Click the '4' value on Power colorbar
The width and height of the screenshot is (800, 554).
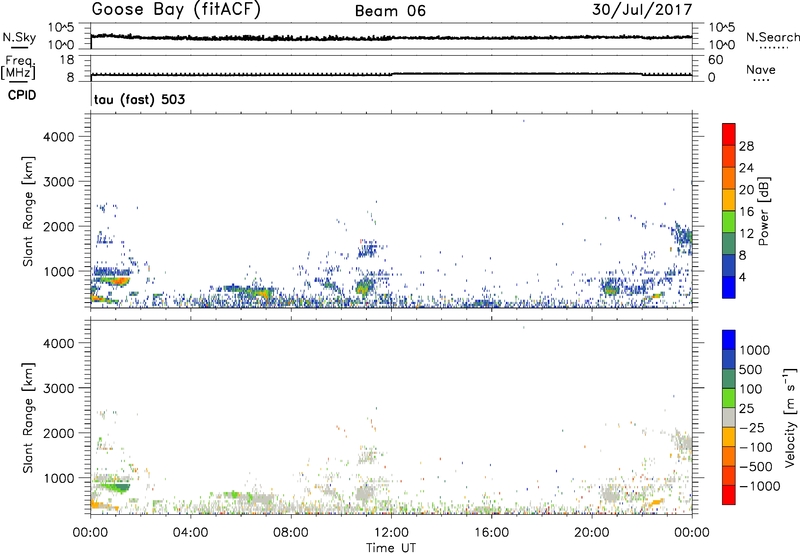tap(742, 277)
